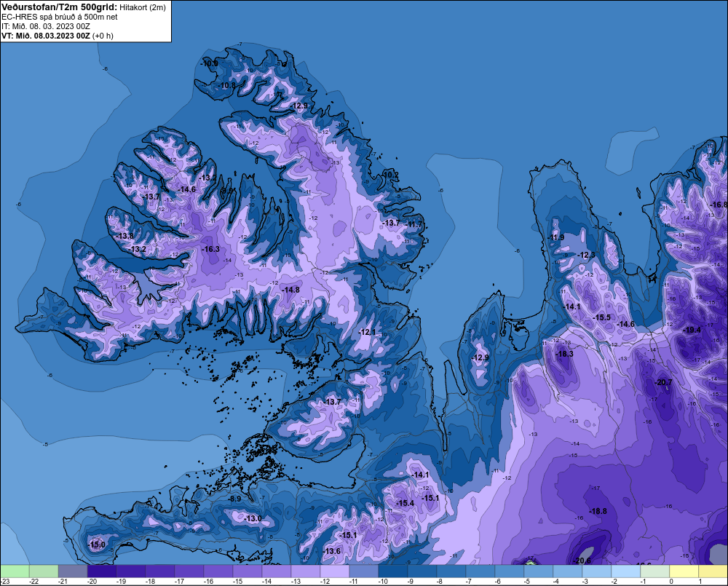728x586 pixels.
Task: Click the -16.8 temperature label
Action: [x=719, y=205]
